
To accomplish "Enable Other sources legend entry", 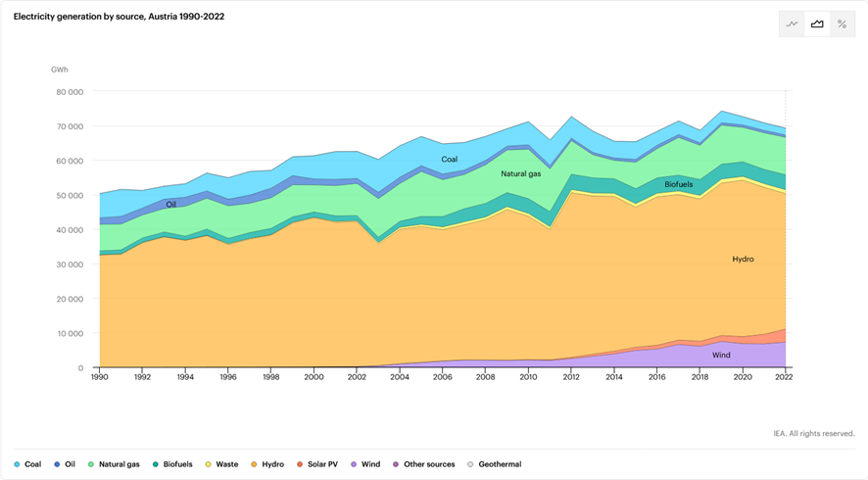I will tap(425, 464).
